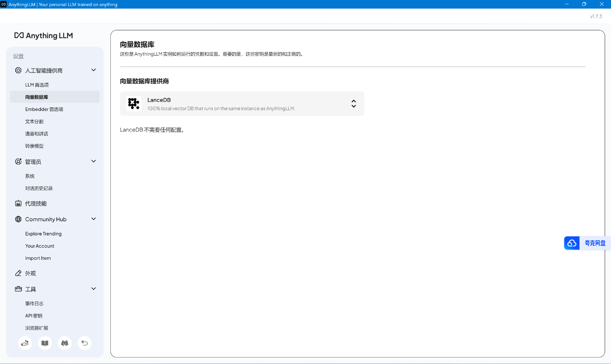611x364 pixels.
Task: Open the Discord community icon
Action: coord(65,343)
